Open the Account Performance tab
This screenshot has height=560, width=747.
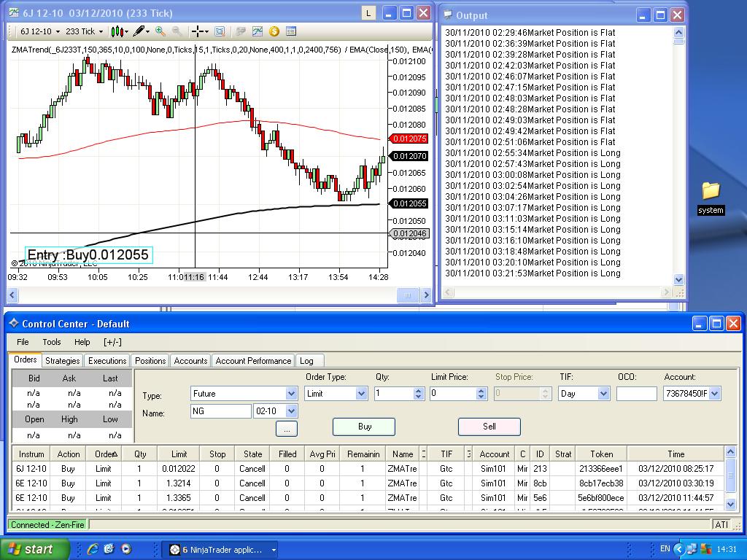253,361
